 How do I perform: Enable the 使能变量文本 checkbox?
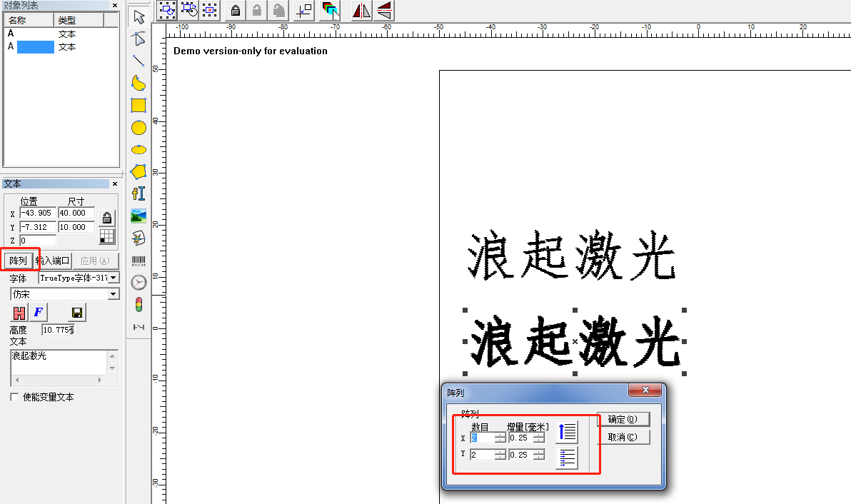13,397
